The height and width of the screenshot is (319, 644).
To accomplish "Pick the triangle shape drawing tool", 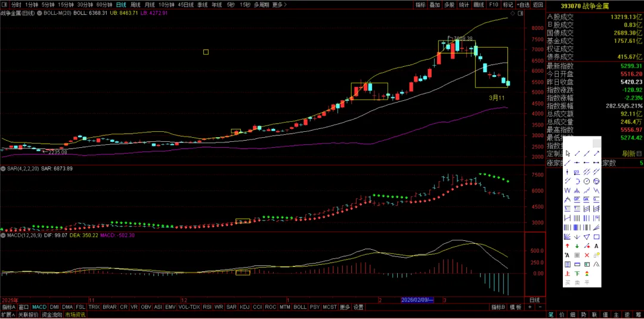I will coord(587,237).
